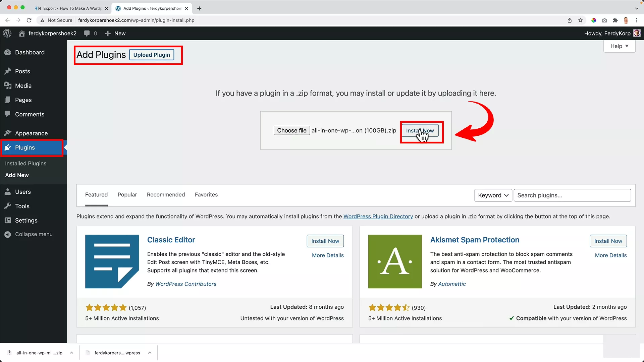644x362 pixels.
Task: Click the WordPress logo in admin bar
Action: pos(7,33)
